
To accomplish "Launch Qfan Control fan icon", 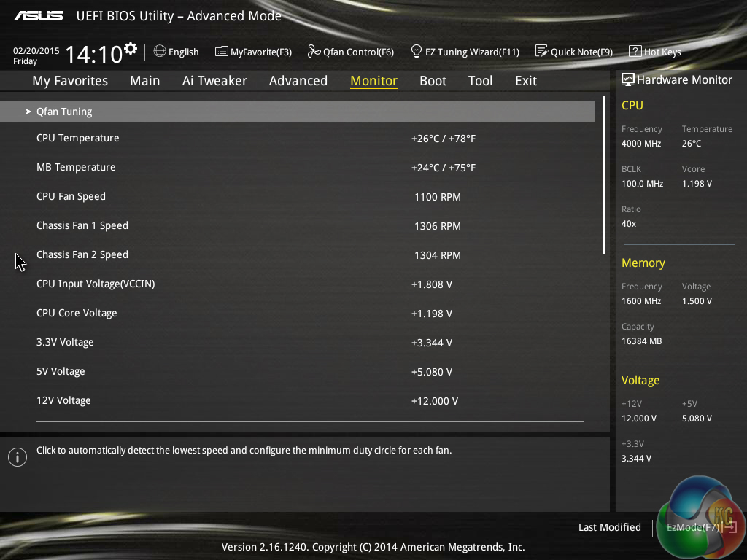I will [314, 51].
